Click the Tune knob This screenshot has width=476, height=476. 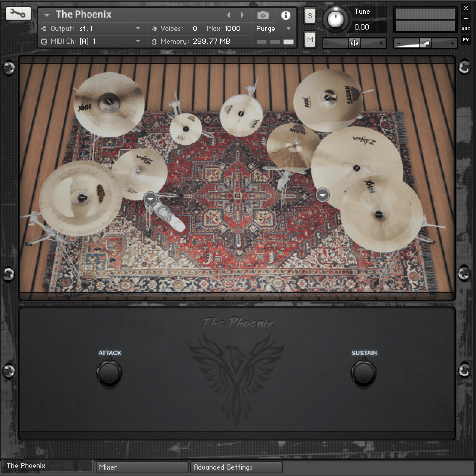335,19
